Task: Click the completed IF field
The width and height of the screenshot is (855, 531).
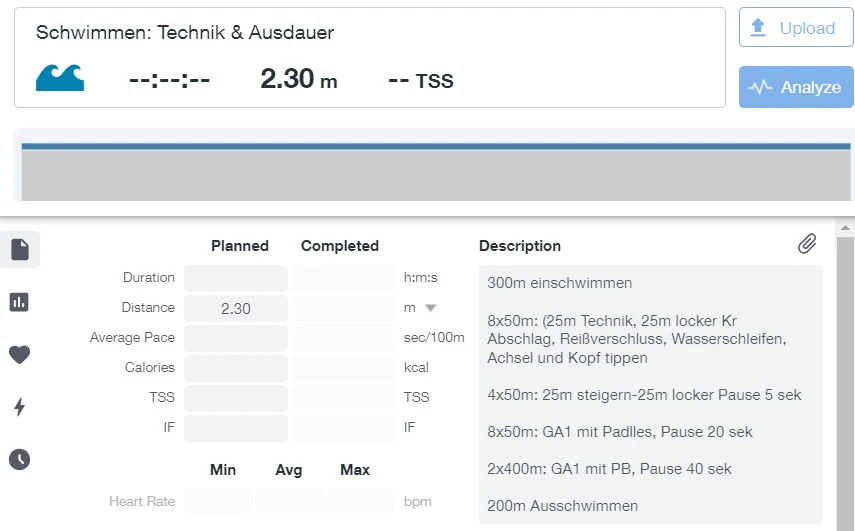Action: pos(342,429)
